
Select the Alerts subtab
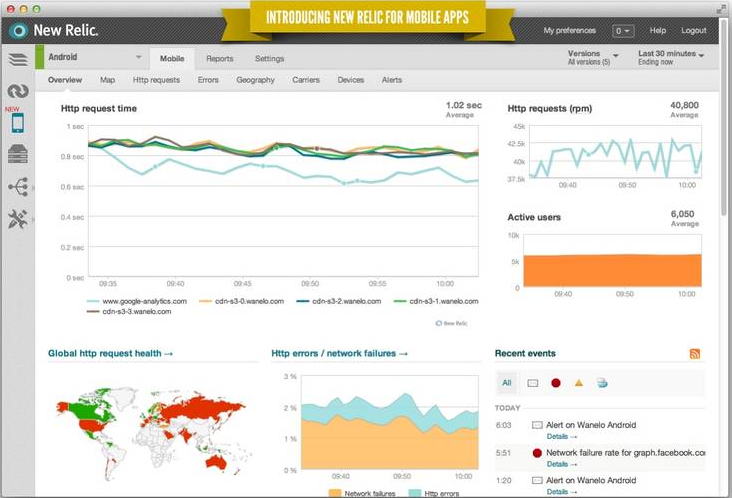coord(392,80)
